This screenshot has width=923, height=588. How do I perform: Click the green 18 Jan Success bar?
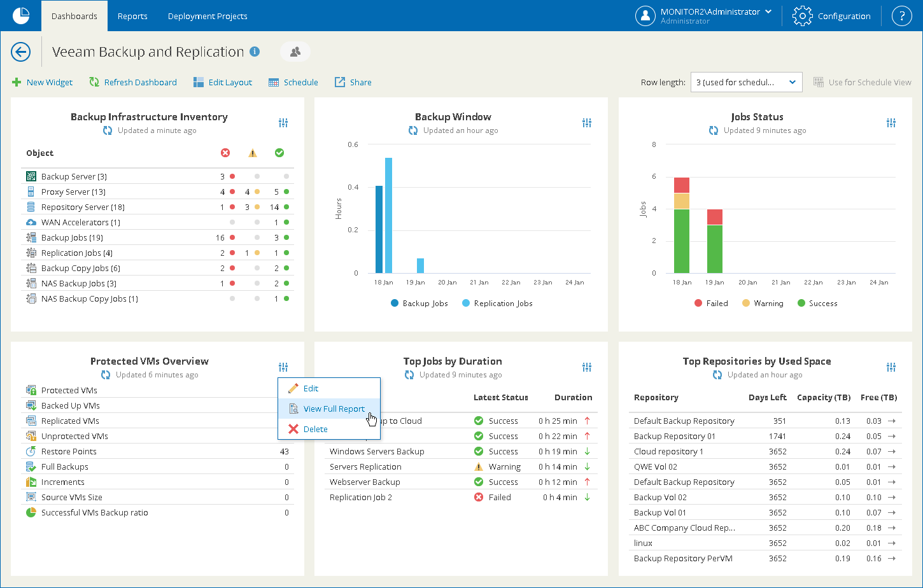point(682,242)
